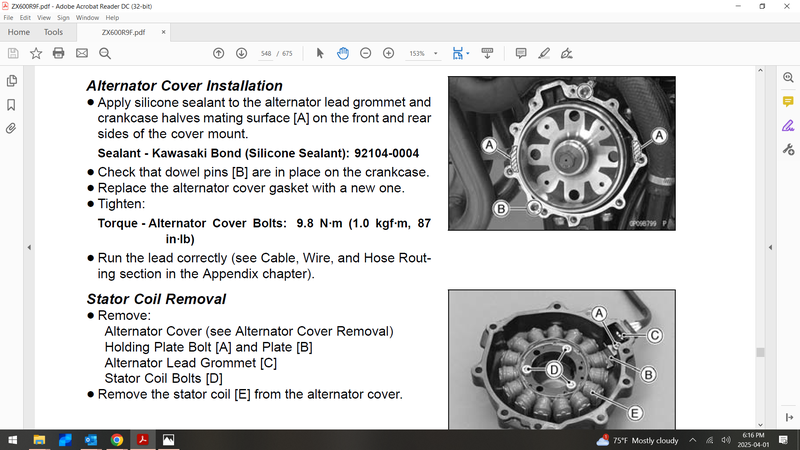Viewport: 800px width, 450px height.
Task: Open Page Thumbnails panel in left sidebar
Action: click(x=11, y=81)
